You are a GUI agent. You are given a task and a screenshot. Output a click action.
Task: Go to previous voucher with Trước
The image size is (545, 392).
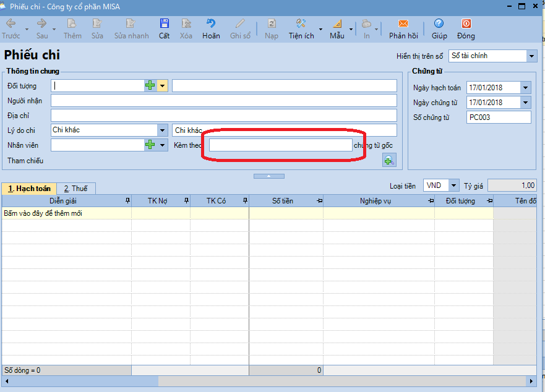(x=11, y=23)
